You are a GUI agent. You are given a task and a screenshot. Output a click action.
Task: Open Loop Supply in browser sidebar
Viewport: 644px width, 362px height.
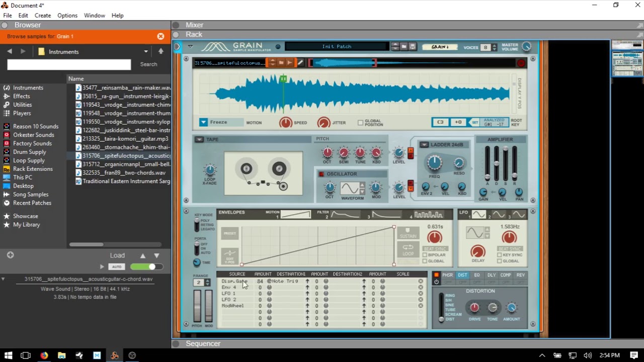click(29, 160)
